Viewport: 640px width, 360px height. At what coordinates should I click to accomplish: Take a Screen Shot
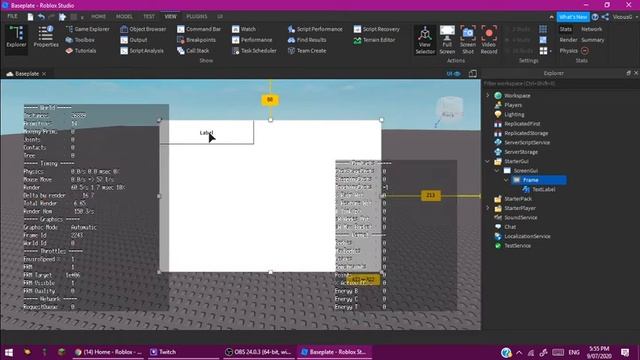tap(468, 40)
